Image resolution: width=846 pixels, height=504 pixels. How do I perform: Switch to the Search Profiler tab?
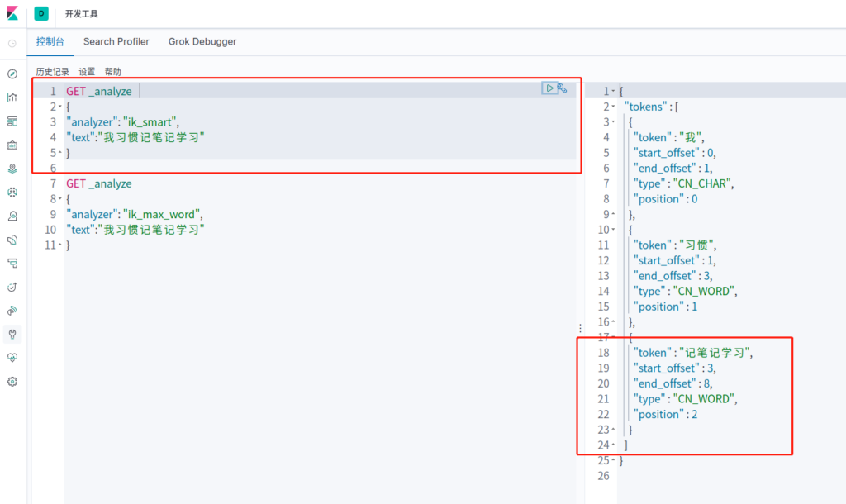point(116,41)
